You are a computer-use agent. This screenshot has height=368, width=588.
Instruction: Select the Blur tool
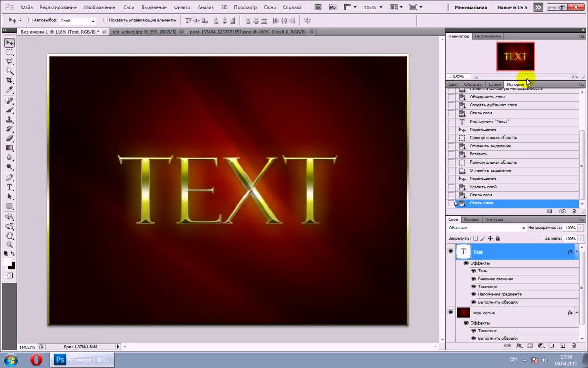click(x=9, y=157)
